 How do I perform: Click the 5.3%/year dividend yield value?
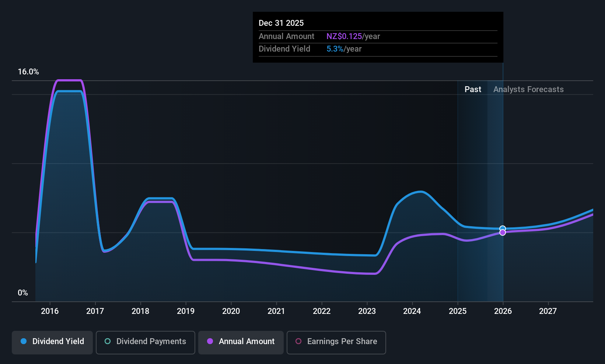point(344,49)
